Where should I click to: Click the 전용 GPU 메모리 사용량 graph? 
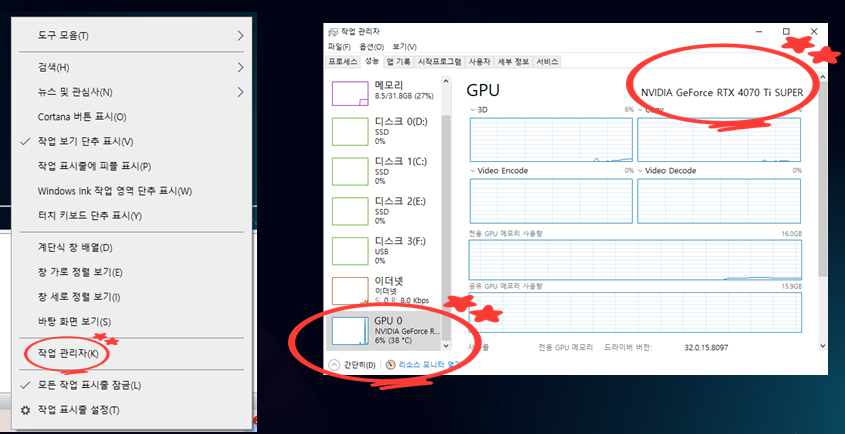point(635,260)
